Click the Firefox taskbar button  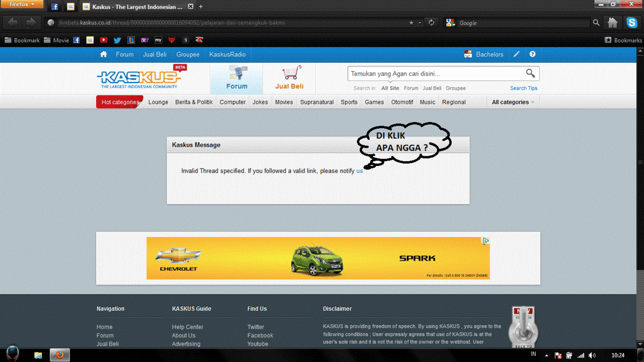(x=60, y=355)
